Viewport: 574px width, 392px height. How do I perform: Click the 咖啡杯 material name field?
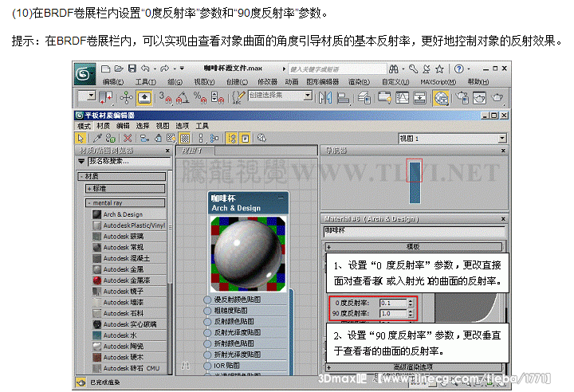[415, 231]
